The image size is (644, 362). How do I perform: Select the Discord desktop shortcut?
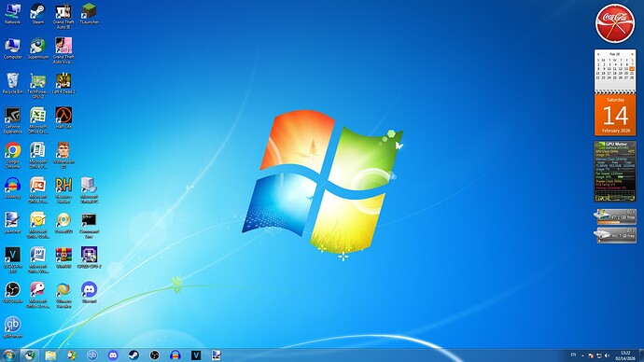[x=89, y=293]
